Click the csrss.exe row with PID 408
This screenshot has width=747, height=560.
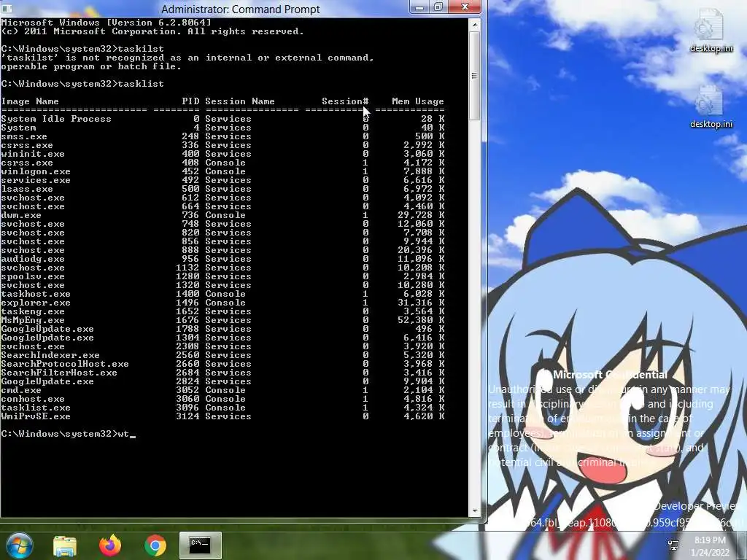[222, 163]
